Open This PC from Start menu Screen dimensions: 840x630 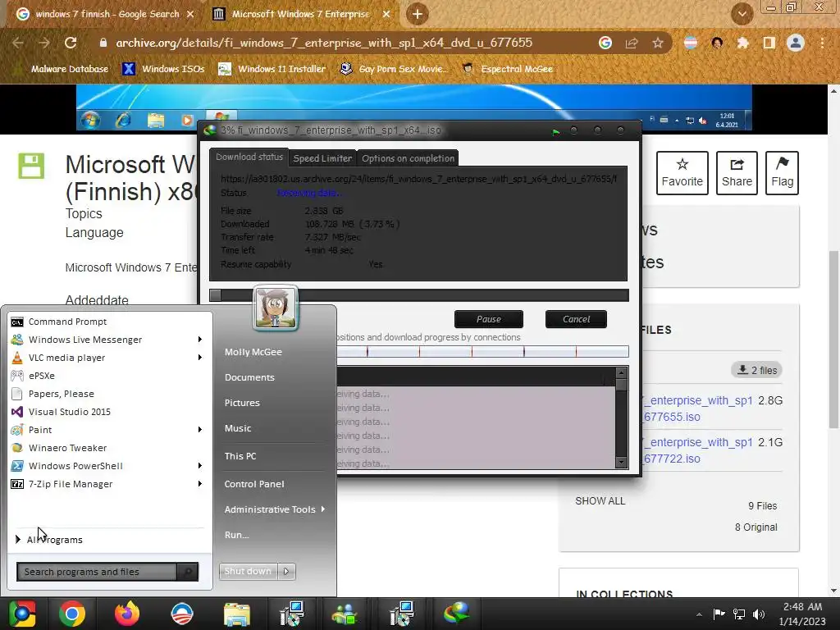pos(240,456)
